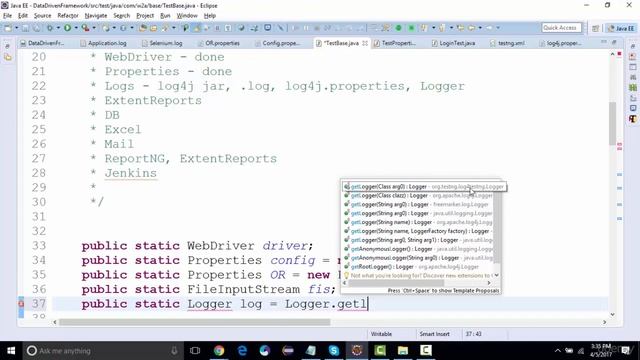Click File Explorer icon in taskbar
Screen dimensions: 640x360
(x=403, y=351)
